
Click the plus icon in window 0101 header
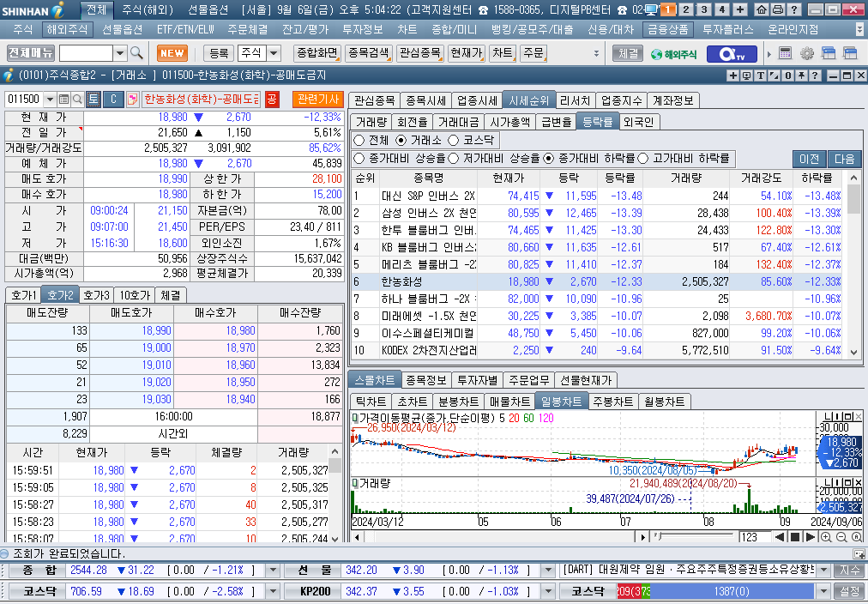point(733,75)
